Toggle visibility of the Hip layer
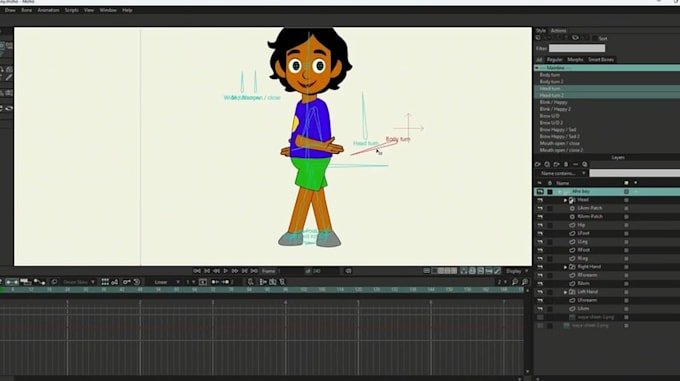Image resolution: width=680 pixels, height=381 pixels. coord(540,225)
